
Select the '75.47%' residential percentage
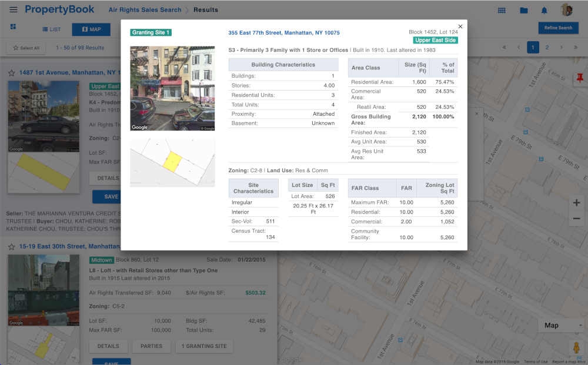(x=445, y=82)
